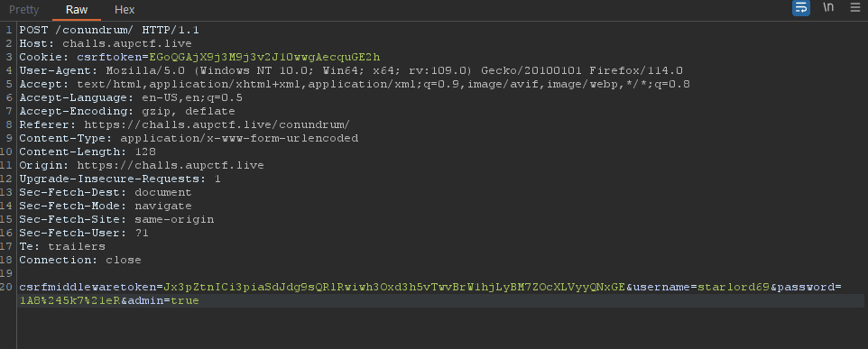Click the csrftoken cookie value
Viewport: 868px width, 349px height.
click(264, 57)
